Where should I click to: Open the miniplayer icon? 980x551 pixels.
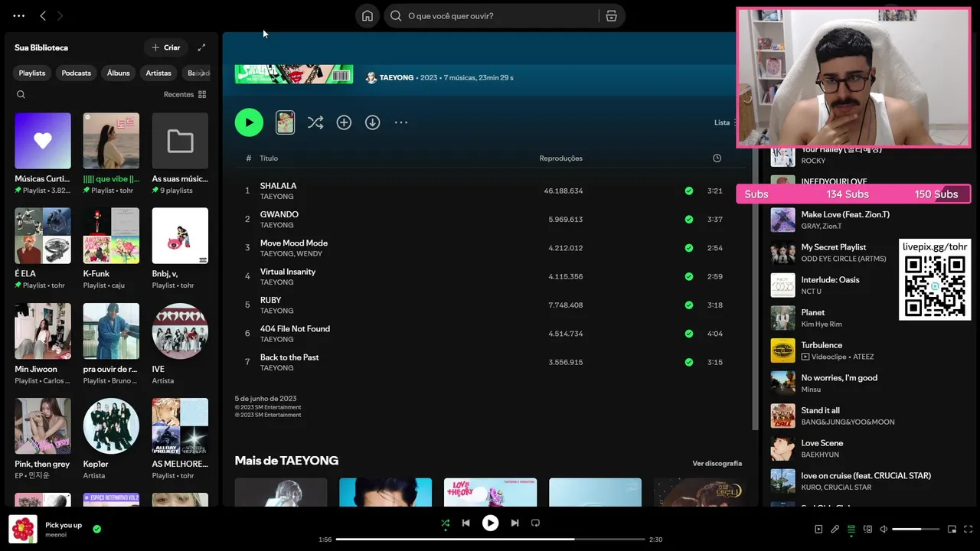click(x=952, y=530)
